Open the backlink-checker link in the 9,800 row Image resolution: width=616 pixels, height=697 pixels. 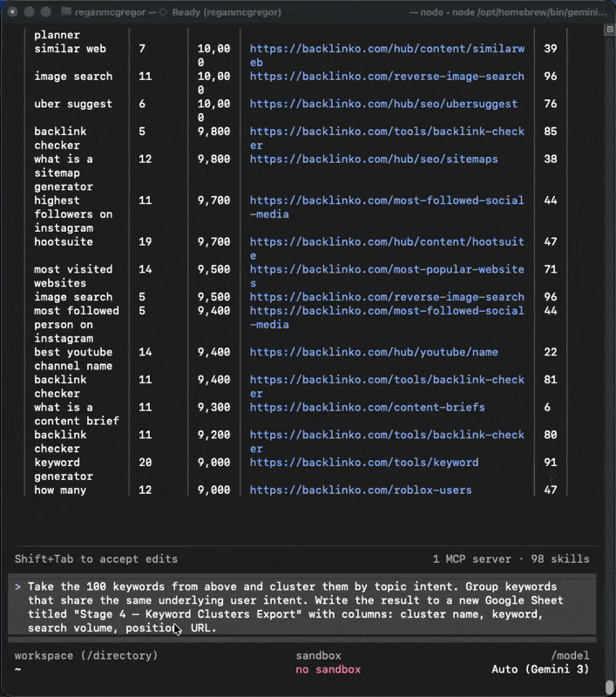[x=387, y=139]
